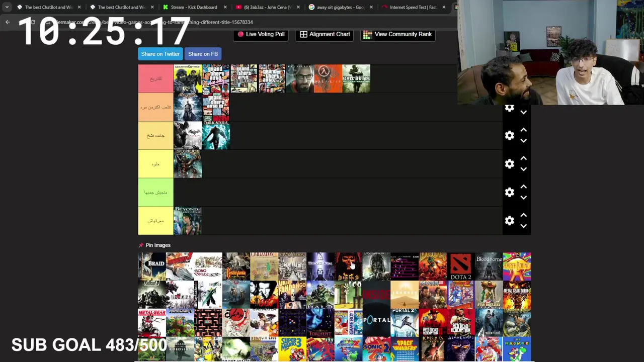This screenshot has height=362, width=644.
Task: Move the Dark Souls tier row up
Action: (x=523, y=130)
